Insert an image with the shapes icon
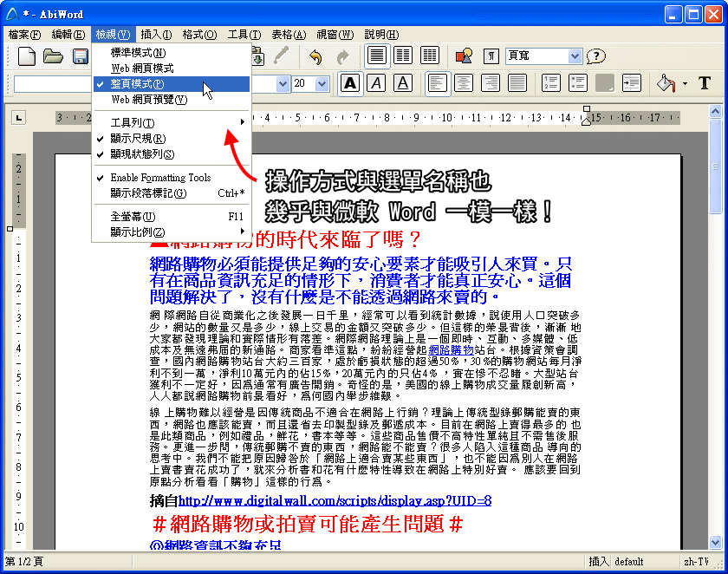 click(464, 56)
